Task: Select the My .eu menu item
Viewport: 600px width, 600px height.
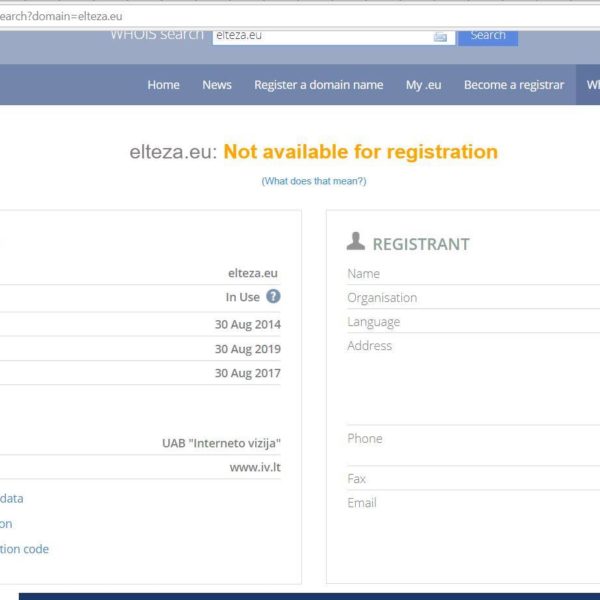Action: click(x=423, y=85)
